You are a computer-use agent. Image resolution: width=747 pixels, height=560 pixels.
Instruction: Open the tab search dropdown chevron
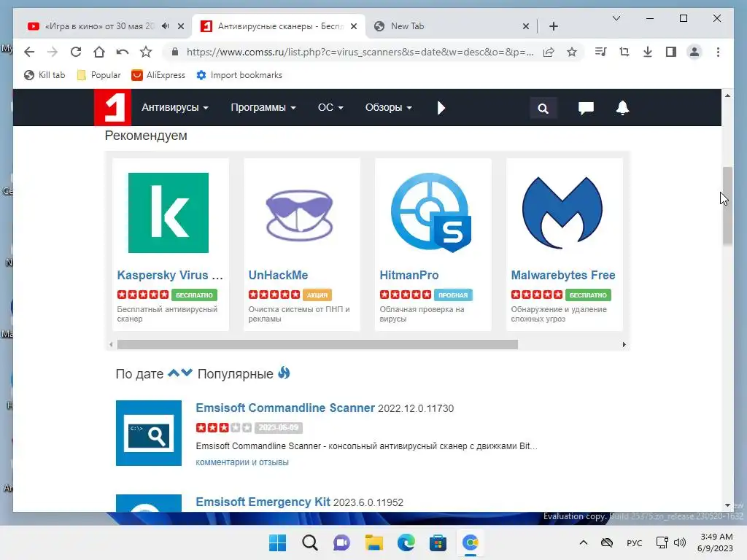616,18
